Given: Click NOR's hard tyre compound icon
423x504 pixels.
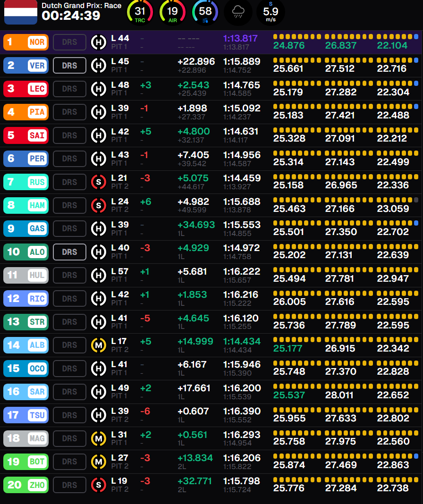Looking at the screenshot, I should click(98, 42).
